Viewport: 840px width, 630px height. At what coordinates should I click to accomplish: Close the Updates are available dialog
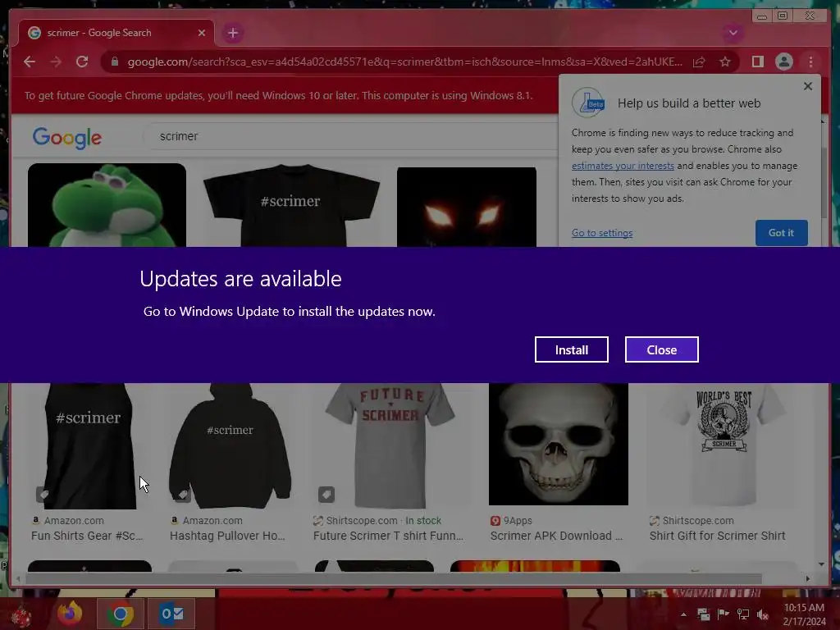pos(662,349)
